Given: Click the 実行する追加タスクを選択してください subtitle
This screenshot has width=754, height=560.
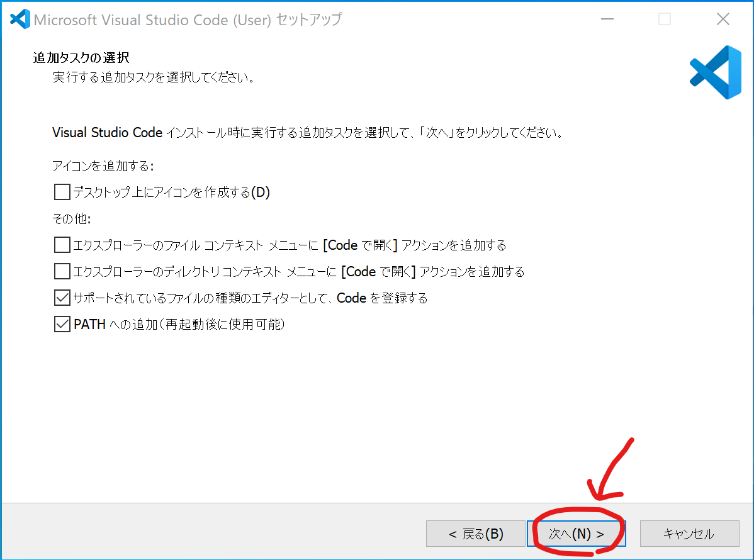Looking at the screenshot, I should 154,79.
